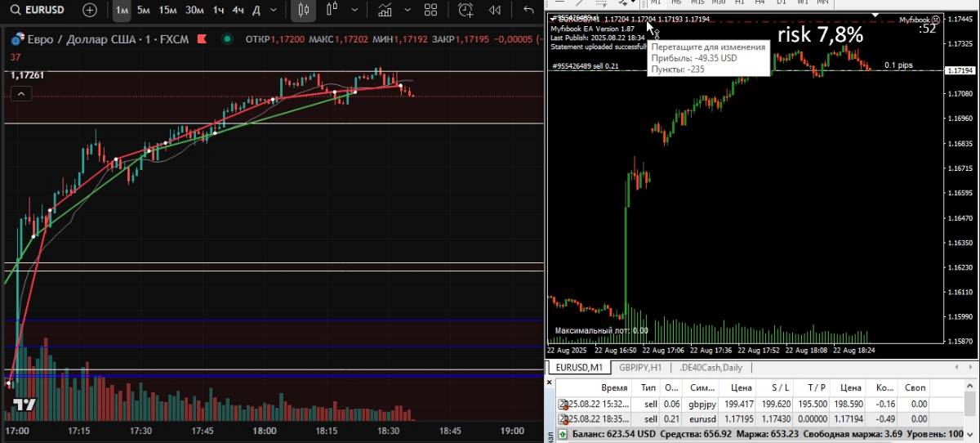Open the layout grid selector icon
Viewport: 980px width, 443px height.
pos(430,11)
